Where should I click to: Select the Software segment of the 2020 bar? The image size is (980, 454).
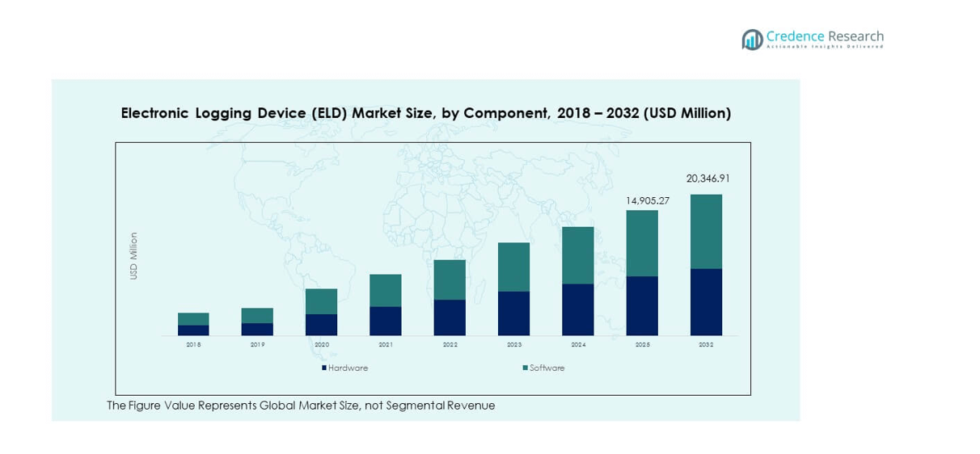pyautogui.click(x=321, y=301)
